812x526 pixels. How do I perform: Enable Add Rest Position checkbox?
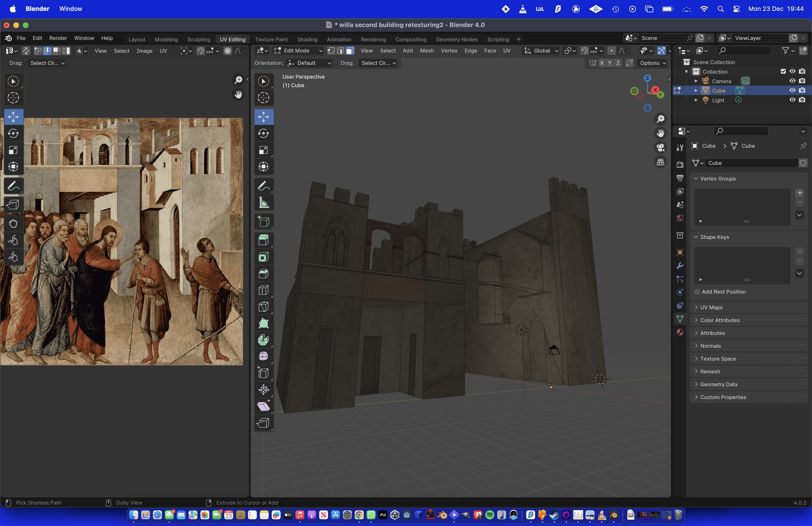pos(697,292)
